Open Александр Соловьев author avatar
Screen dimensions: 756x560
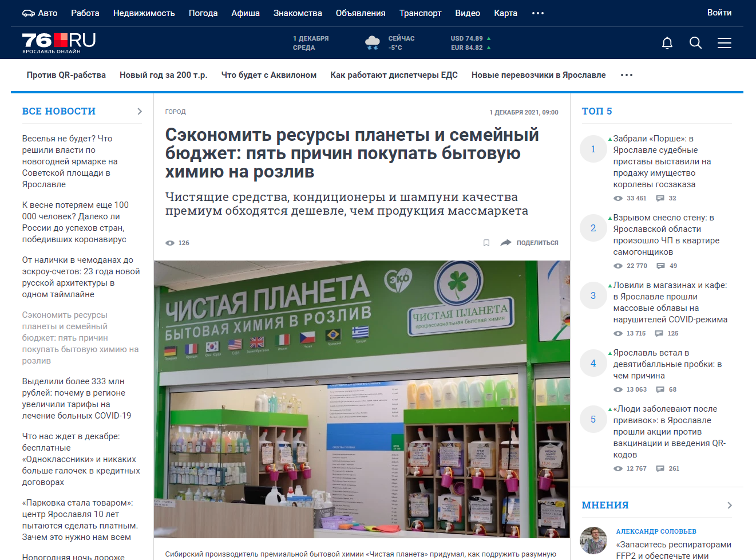point(593,540)
